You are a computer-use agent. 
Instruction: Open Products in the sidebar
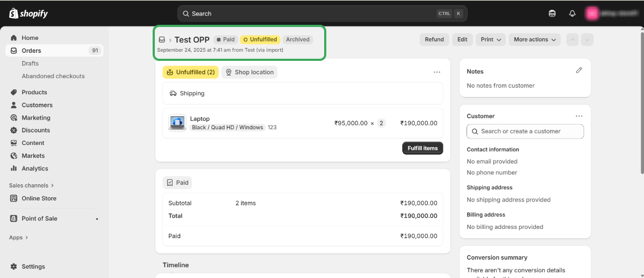[x=34, y=92]
